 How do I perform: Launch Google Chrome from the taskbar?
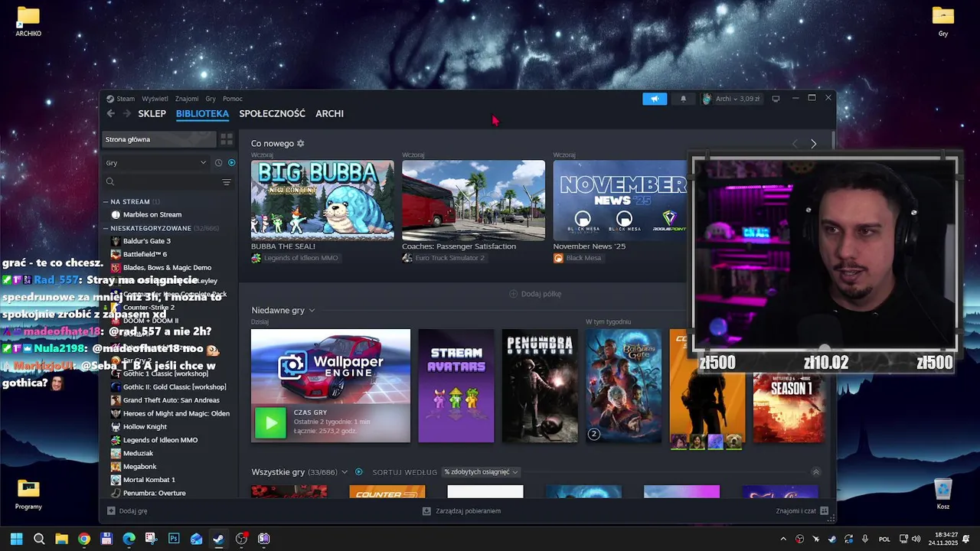pos(84,539)
